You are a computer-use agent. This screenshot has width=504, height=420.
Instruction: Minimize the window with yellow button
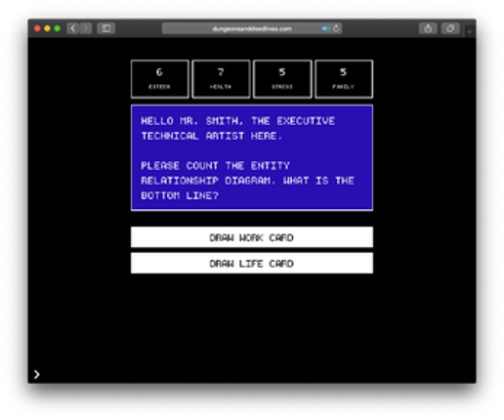(47, 28)
